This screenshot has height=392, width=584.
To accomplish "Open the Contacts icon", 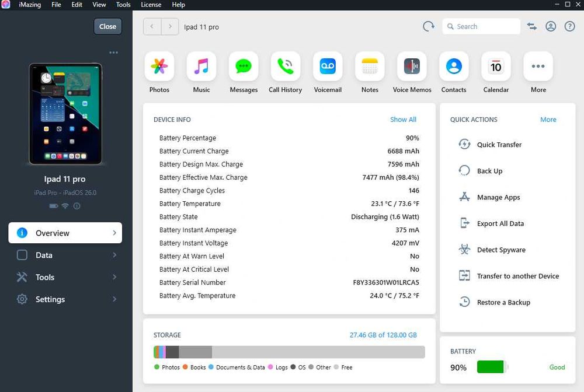I will 454,66.
